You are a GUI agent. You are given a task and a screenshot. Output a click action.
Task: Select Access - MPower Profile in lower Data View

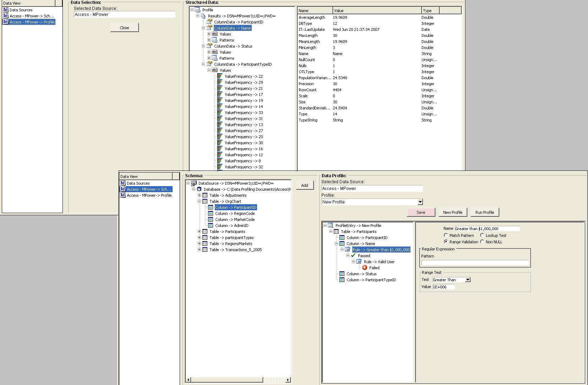149,195
